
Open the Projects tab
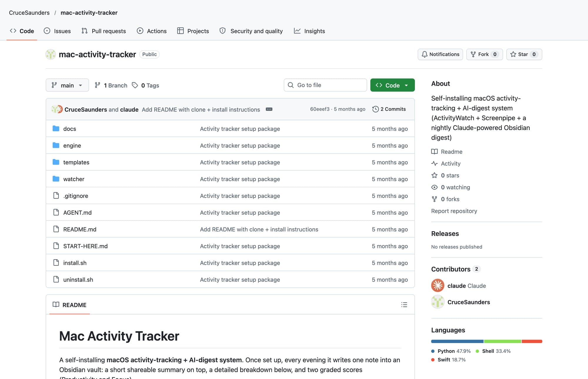coord(193,31)
